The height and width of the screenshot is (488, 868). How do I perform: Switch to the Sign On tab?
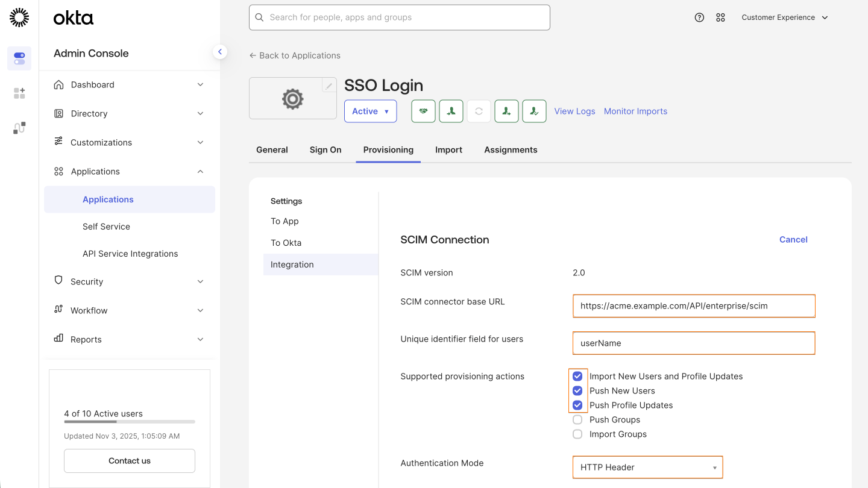(x=325, y=149)
